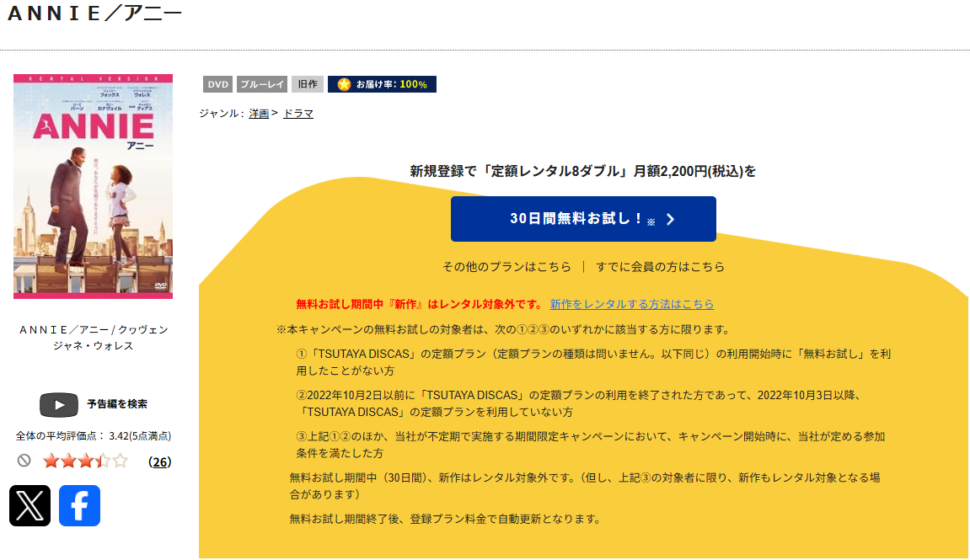Open the ANNIE DVD cover image
The width and height of the screenshot is (970, 560).
click(93, 187)
